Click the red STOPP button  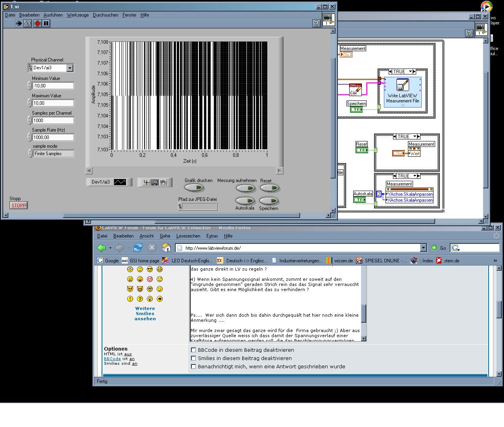19,205
